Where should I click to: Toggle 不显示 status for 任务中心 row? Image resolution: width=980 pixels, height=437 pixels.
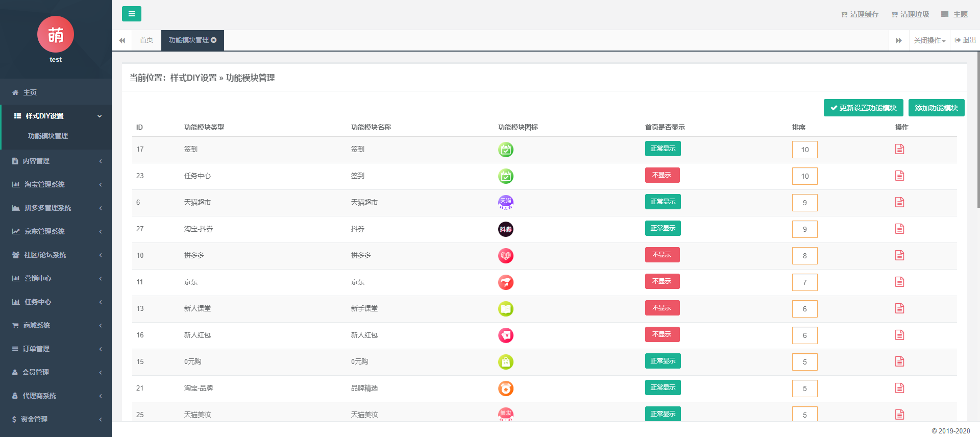pos(662,175)
